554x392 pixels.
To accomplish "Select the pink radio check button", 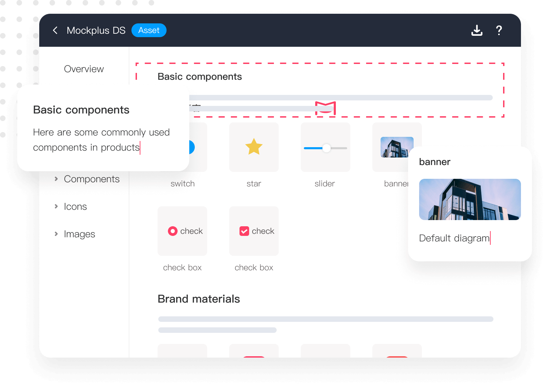I will (x=173, y=231).
